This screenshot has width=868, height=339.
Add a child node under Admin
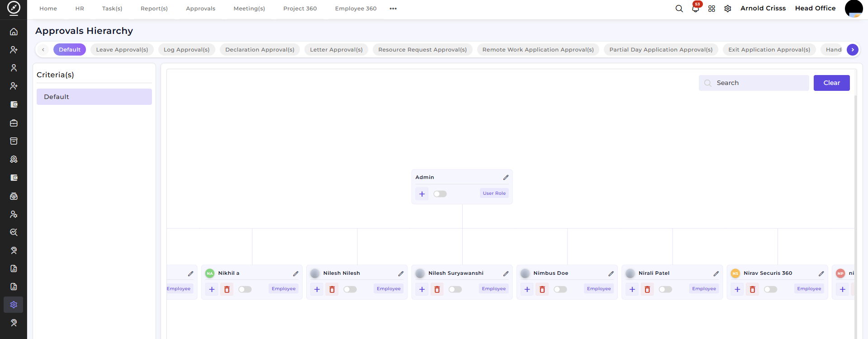tap(422, 194)
